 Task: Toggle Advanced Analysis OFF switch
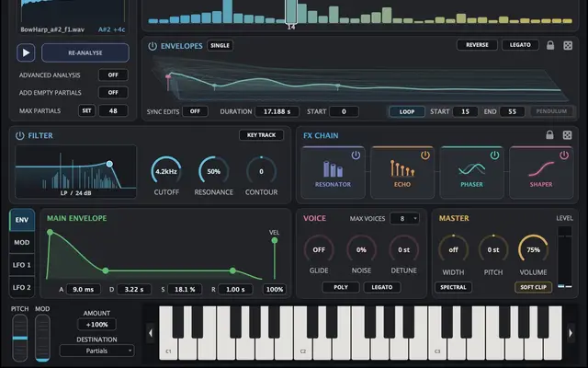pos(113,75)
